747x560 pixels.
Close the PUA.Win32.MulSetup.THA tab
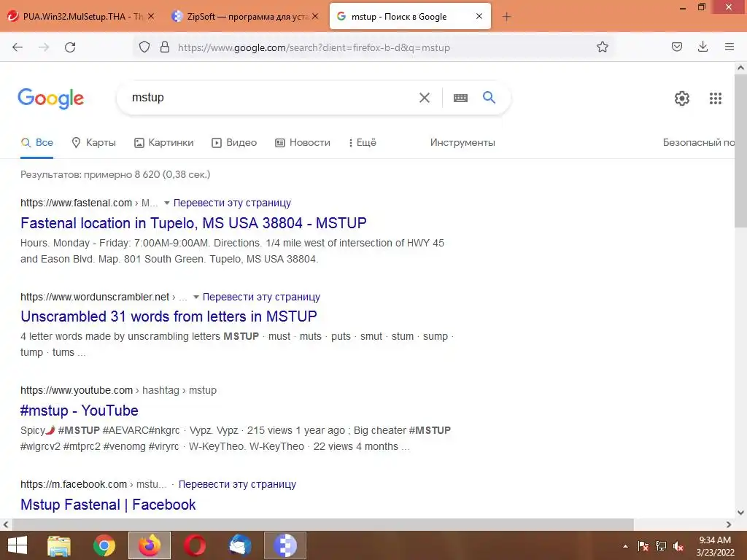tap(151, 17)
